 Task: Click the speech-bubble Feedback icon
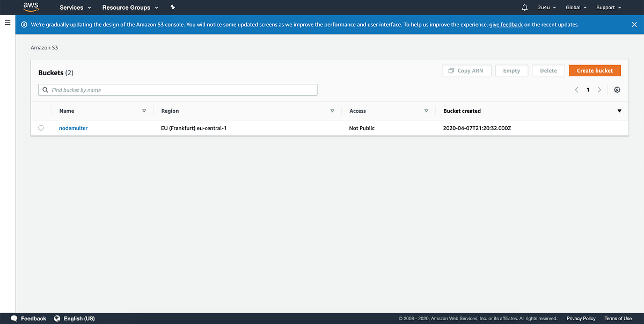(13, 318)
